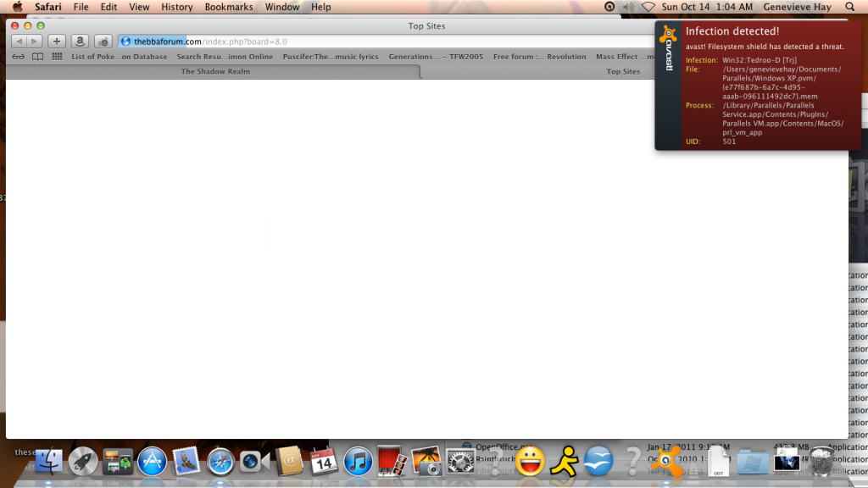Switch to The Shadow Realm tab
Viewport: 868px width, 488px height.
[x=215, y=72]
